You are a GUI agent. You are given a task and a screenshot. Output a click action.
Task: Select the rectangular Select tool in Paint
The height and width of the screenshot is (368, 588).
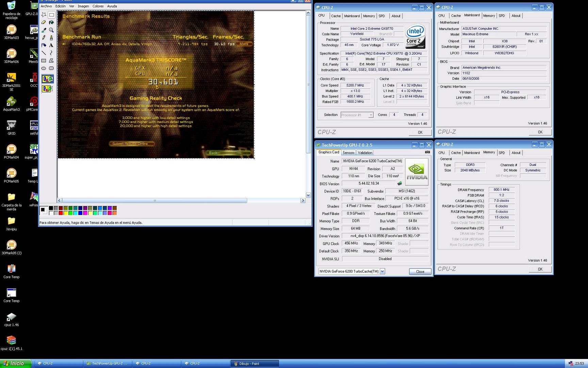[x=51, y=15]
